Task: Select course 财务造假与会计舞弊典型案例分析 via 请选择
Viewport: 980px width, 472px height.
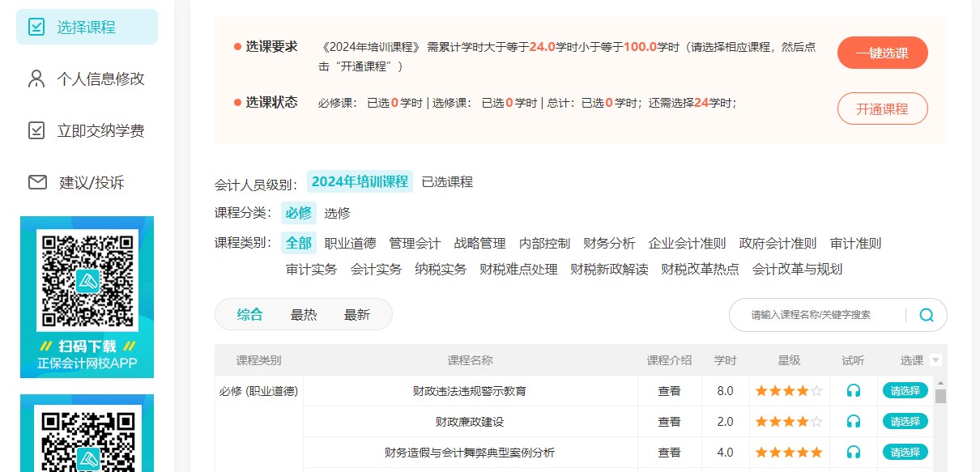Action: tap(905, 452)
